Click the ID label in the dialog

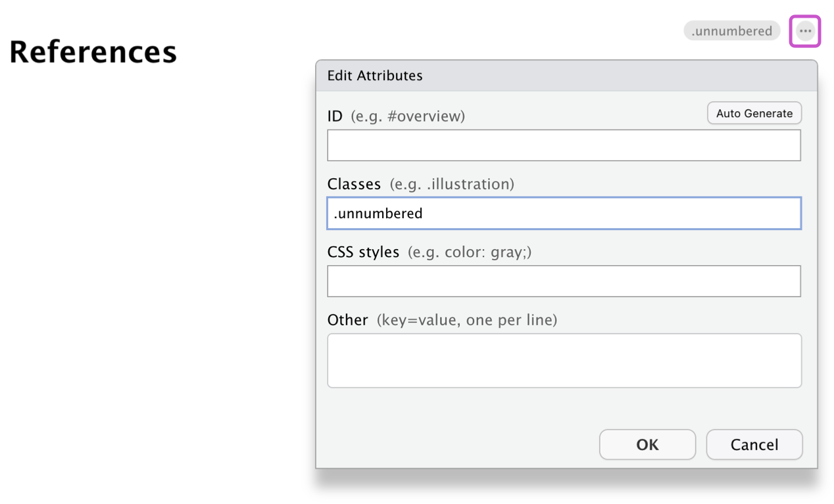335,116
